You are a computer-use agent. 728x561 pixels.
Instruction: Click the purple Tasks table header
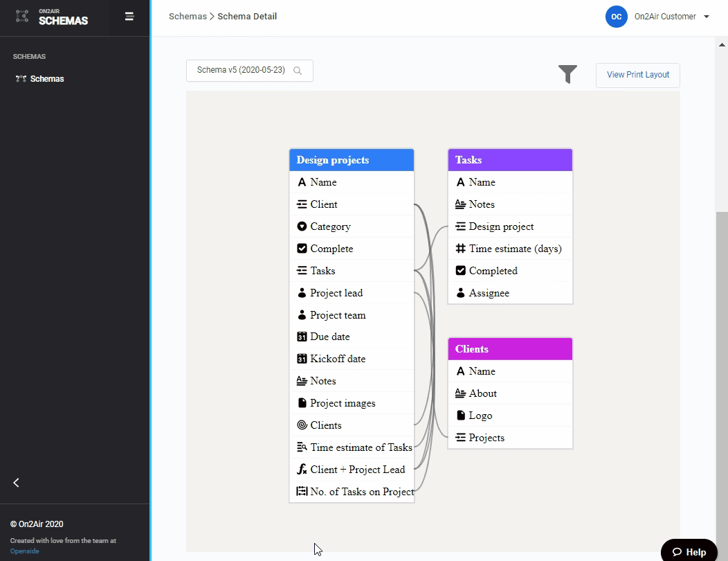click(510, 160)
